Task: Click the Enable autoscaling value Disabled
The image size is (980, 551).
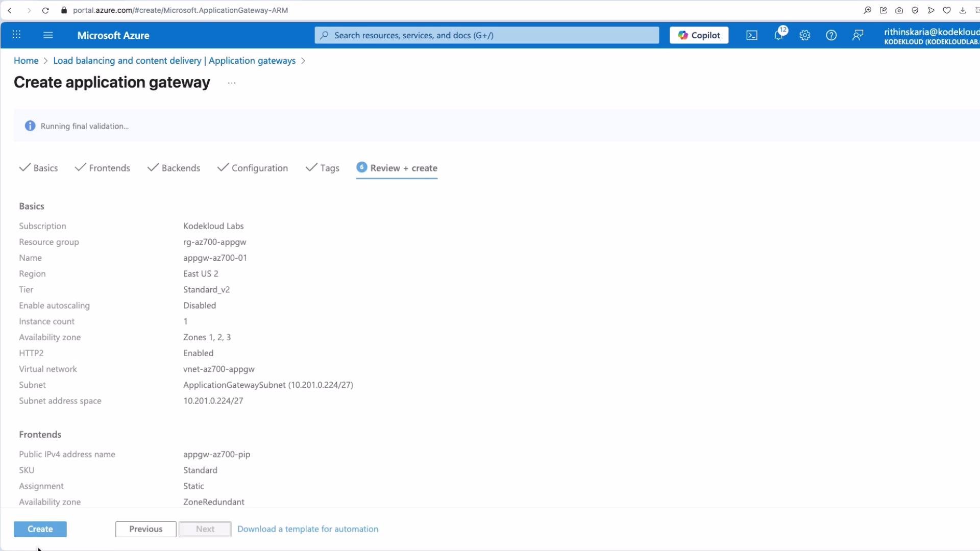Action: click(x=200, y=306)
